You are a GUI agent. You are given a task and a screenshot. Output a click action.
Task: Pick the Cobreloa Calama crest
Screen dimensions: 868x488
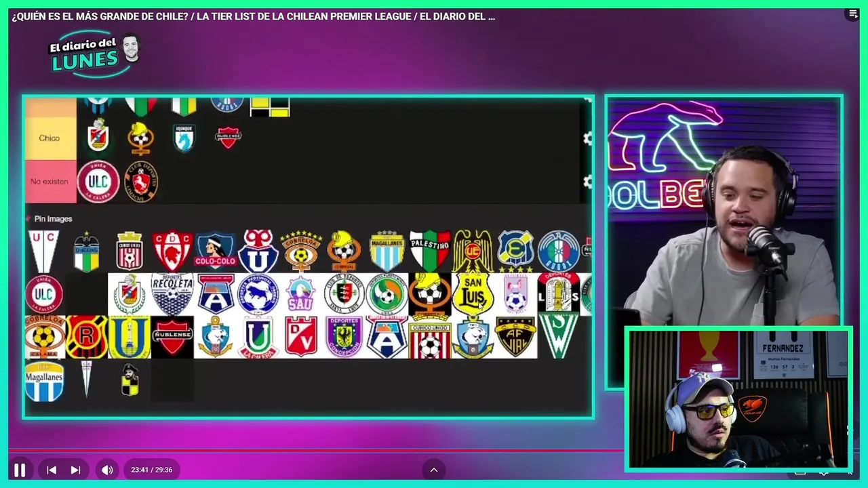pyautogui.click(x=45, y=337)
